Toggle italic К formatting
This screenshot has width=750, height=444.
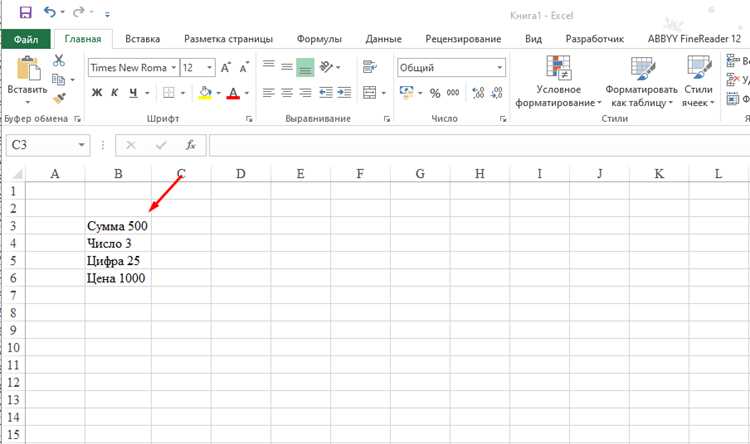pyautogui.click(x=115, y=92)
